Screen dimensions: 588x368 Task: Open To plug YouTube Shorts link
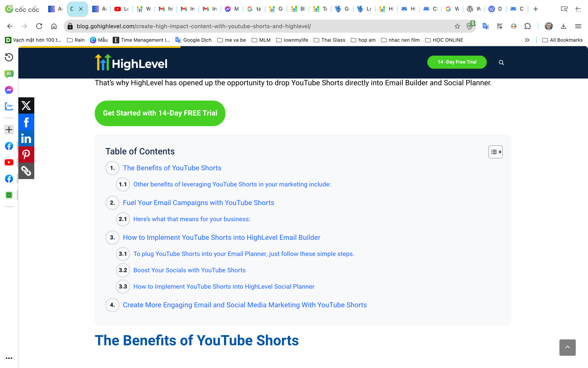(244, 254)
